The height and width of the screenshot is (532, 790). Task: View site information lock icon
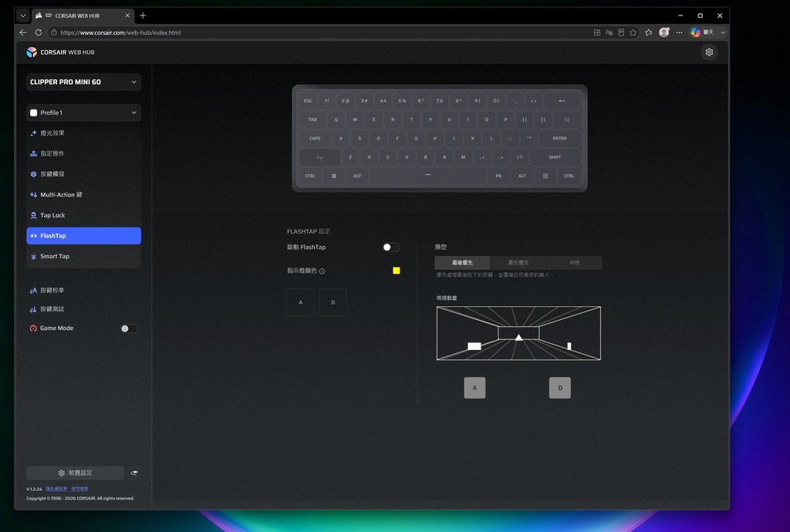pyautogui.click(x=54, y=32)
